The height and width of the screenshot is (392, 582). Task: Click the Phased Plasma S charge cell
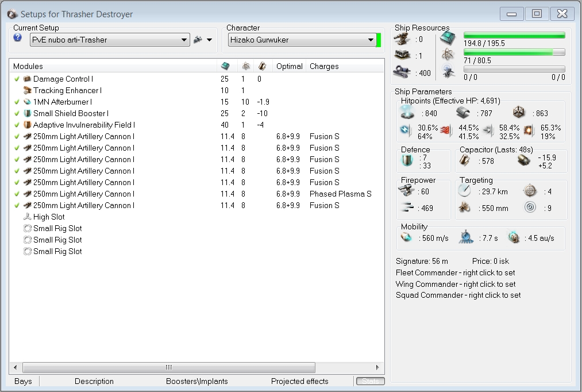(x=340, y=194)
